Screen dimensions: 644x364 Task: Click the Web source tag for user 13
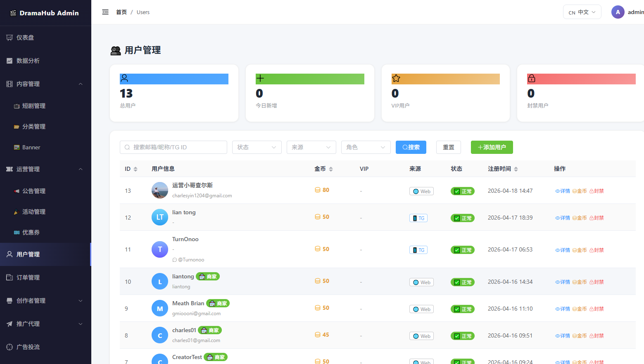click(421, 191)
